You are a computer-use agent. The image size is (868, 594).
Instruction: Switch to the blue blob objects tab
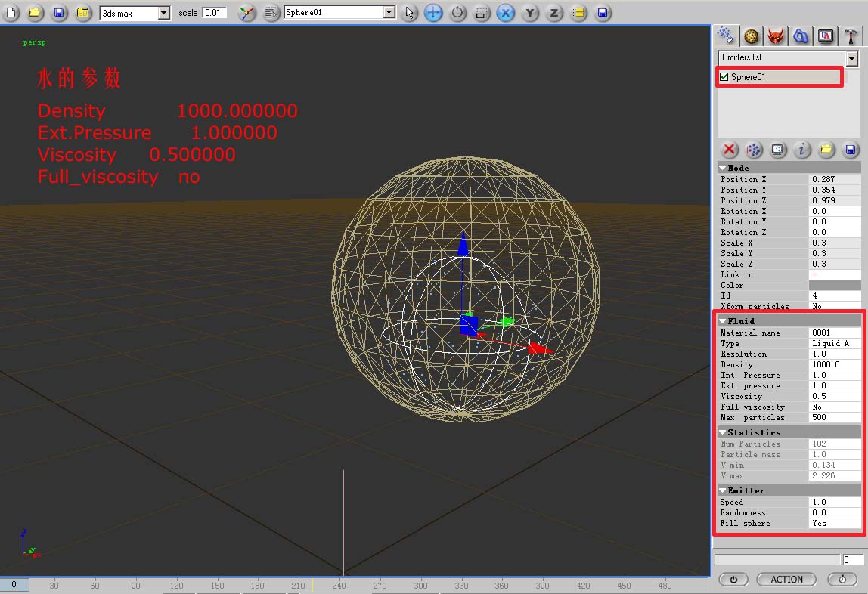pos(801,36)
